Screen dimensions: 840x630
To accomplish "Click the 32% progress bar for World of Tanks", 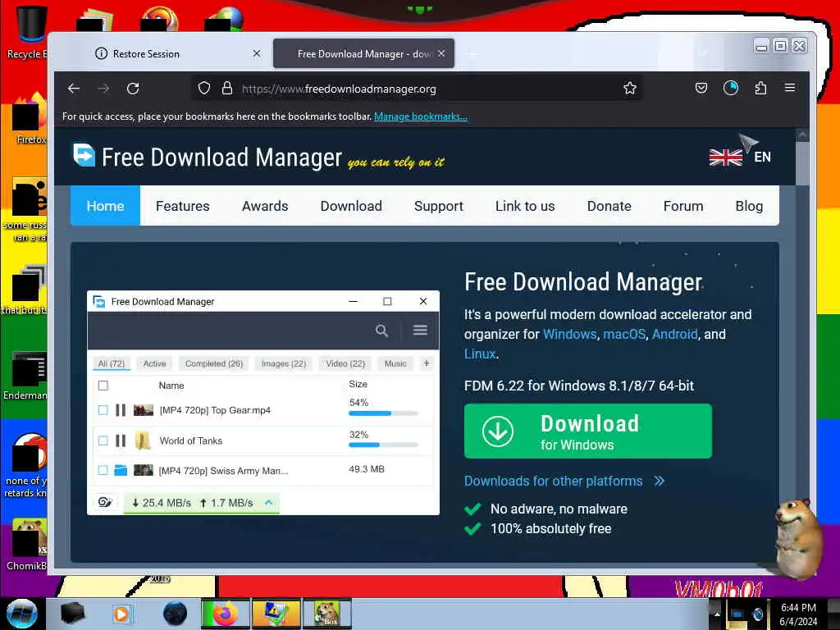I will click(x=383, y=445).
